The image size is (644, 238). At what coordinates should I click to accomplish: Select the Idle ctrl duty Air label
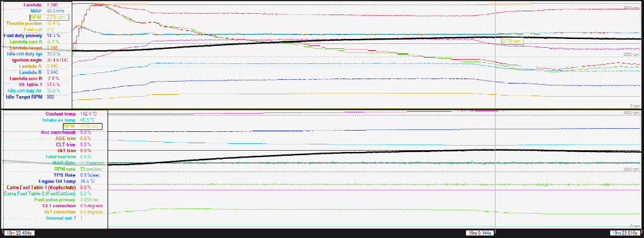(25, 90)
